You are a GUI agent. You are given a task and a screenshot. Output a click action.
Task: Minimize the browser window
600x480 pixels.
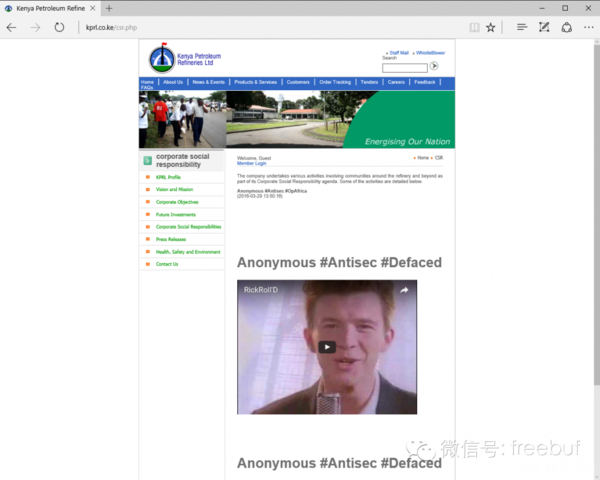542,8
